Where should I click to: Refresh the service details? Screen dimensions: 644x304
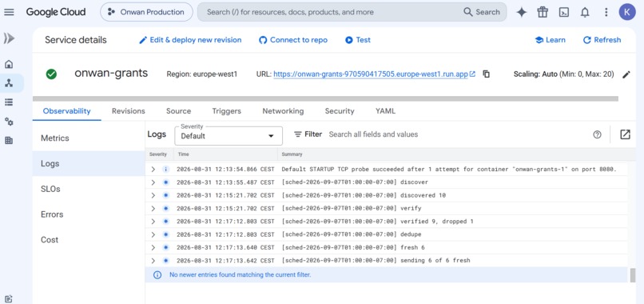coord(602,40)
